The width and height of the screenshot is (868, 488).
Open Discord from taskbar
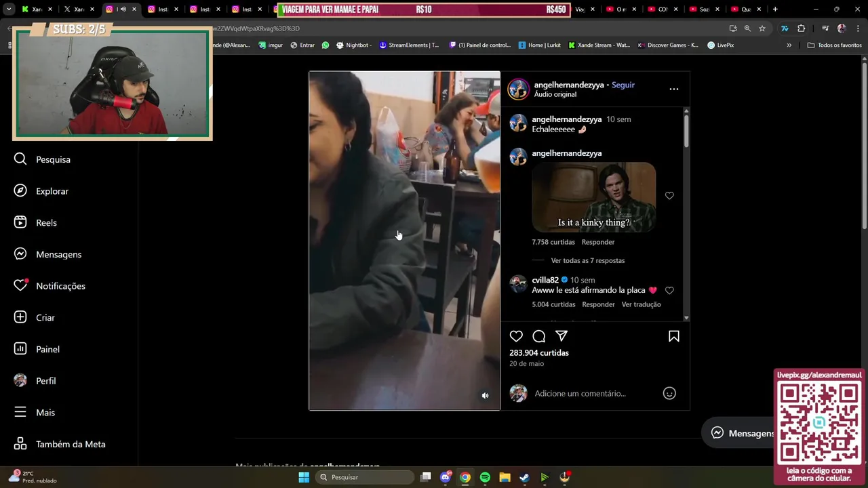click(446, 477)
